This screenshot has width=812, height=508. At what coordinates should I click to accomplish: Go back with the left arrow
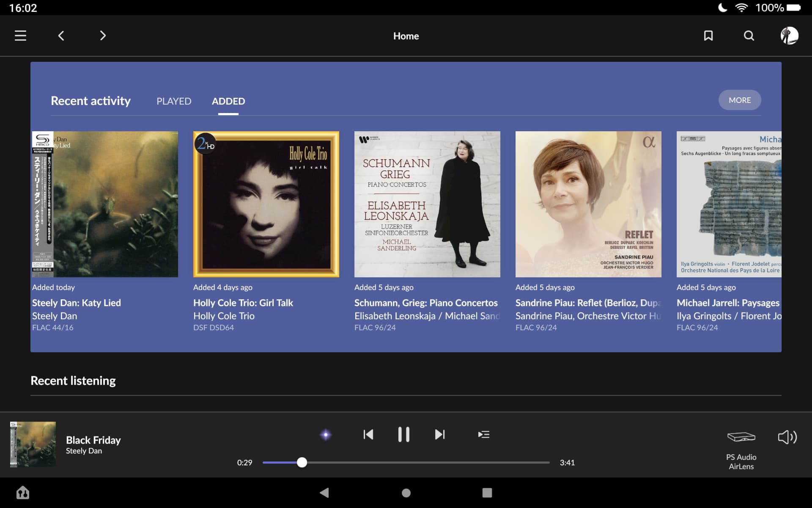coord(61,36)
